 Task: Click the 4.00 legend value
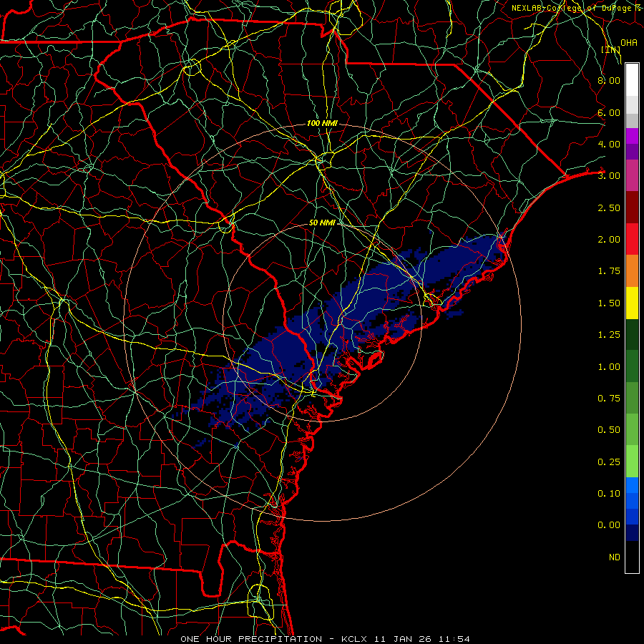pyautogui.click(x=609, y=144)
